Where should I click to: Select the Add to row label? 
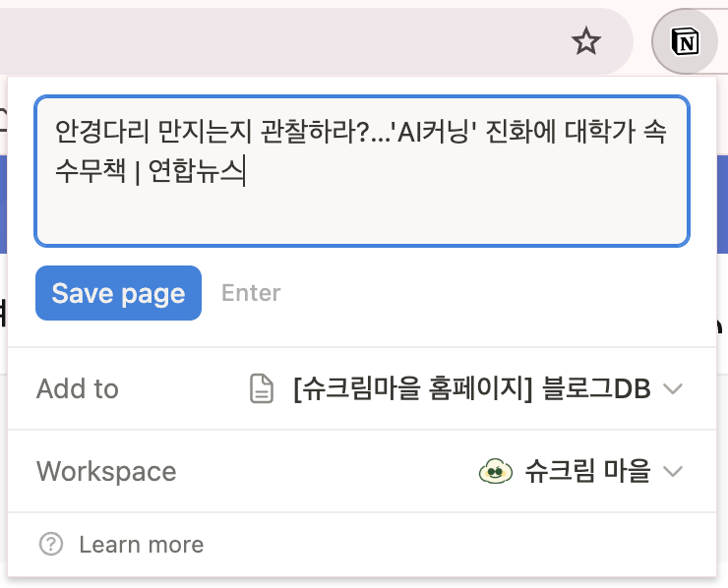pos(78,388)
